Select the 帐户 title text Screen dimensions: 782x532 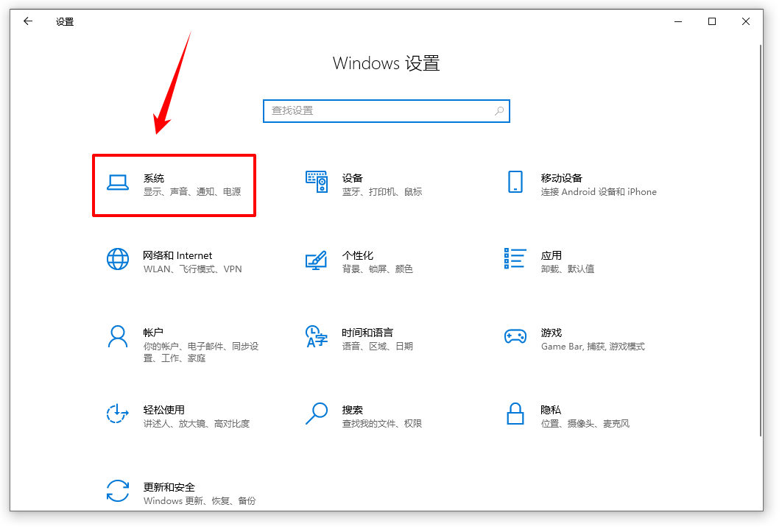153,333
